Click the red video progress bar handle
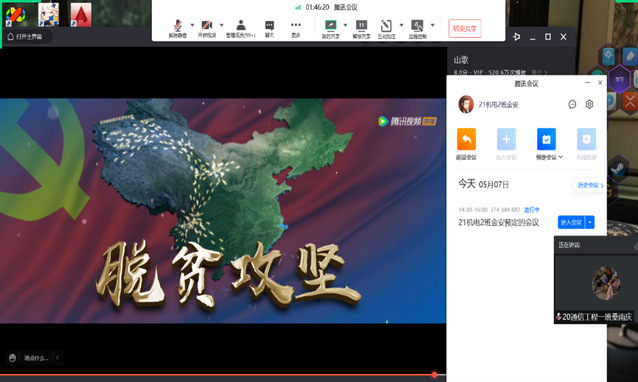 (x=435, y=374)
